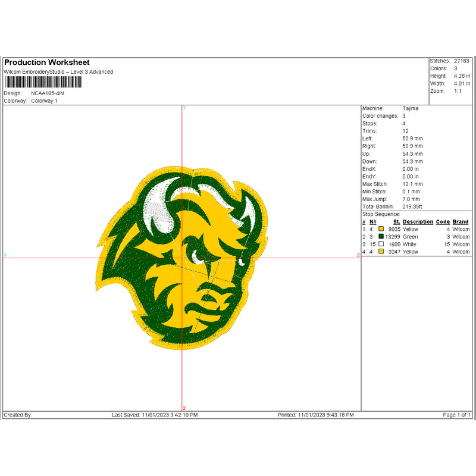Click the red marker 2 at bottom of vertical axis
The height and width of the screenshot is (476, 476).
184,408
